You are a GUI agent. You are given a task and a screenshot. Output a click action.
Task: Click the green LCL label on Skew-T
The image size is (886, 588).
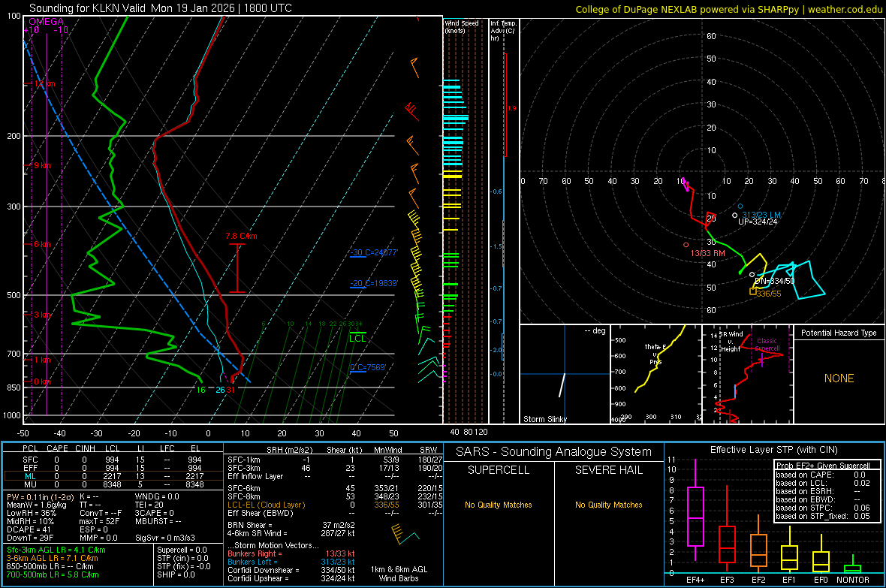click(357, 338)
